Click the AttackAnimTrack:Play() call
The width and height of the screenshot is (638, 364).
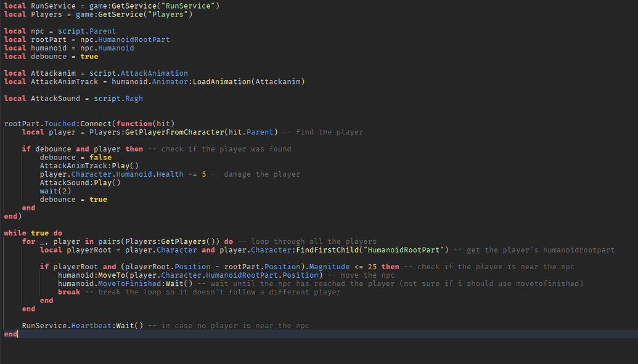(x=89, y=166)
